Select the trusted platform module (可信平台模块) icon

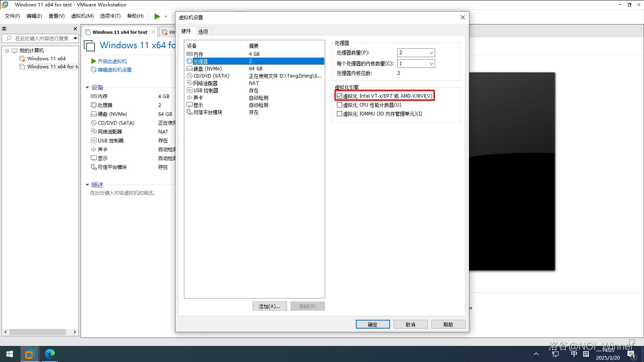point(190,112)
